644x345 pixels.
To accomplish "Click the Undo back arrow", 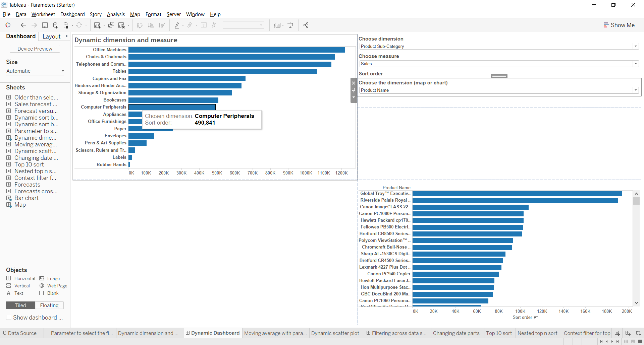I will click(23, 25).
